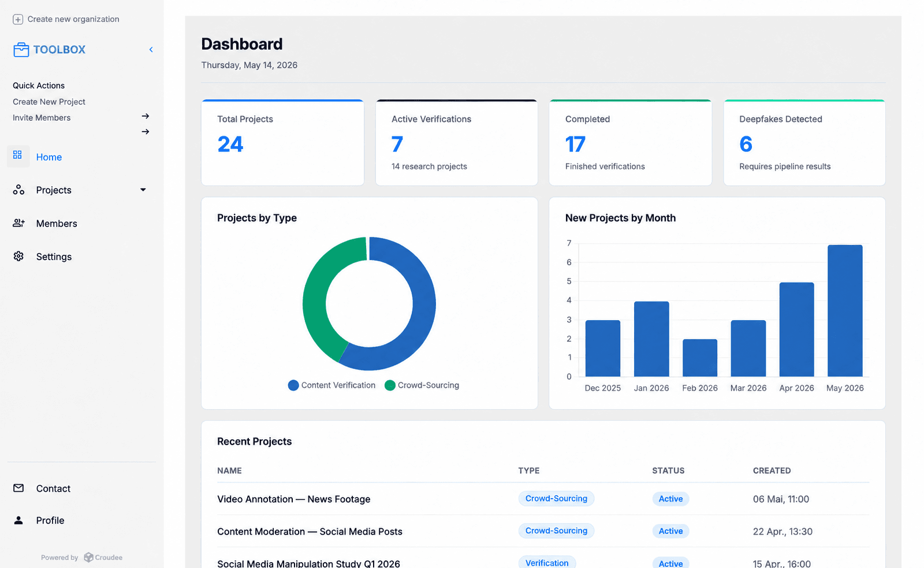
Task: Click the Jan 2026 bar
Action: (651, 339)
